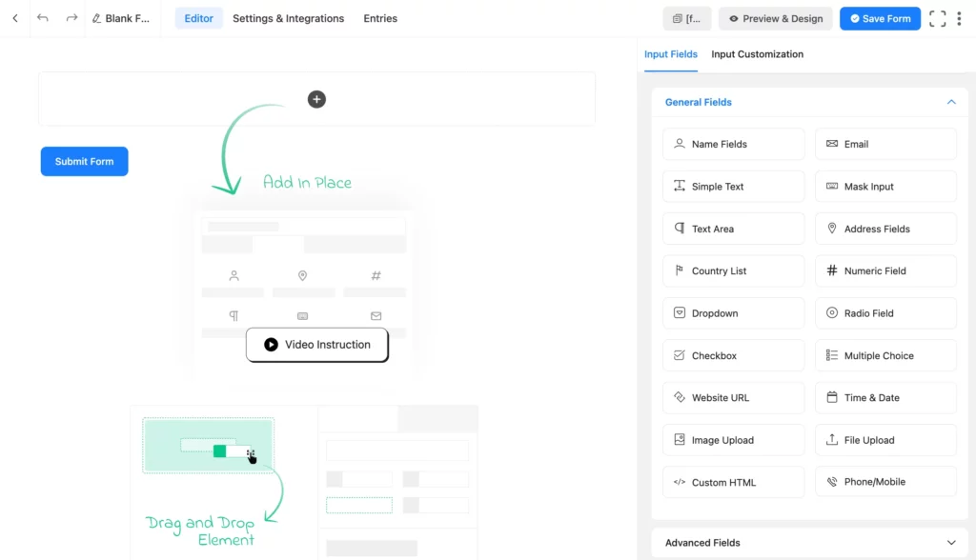This screenshot has height=560, width=976.
Task: Add an Email field
Action: 885,144
